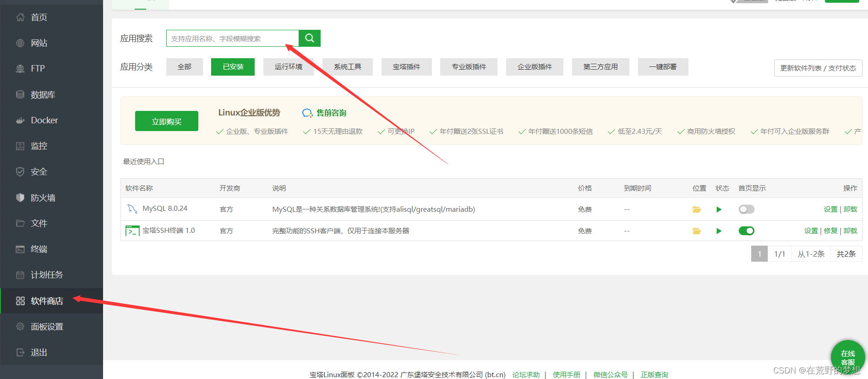Open the 微信公众号 footer link
868x379 pixels.
coord(610,374)
